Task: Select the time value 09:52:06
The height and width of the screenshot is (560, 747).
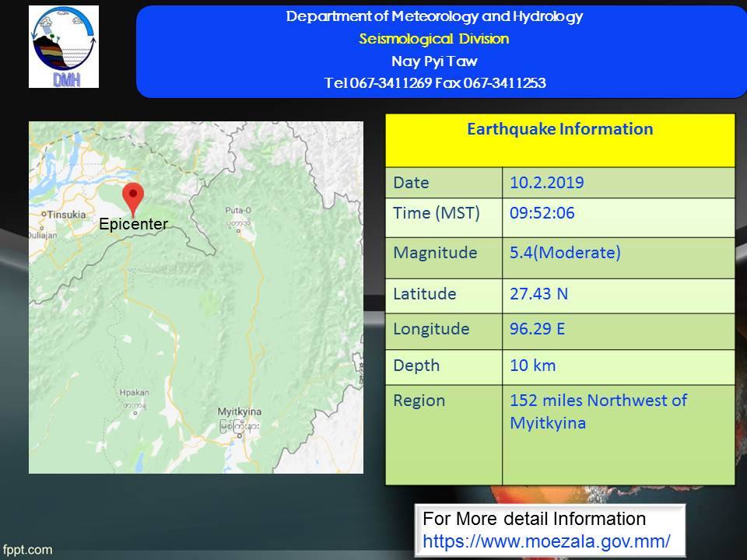Action: coord(542,214)
